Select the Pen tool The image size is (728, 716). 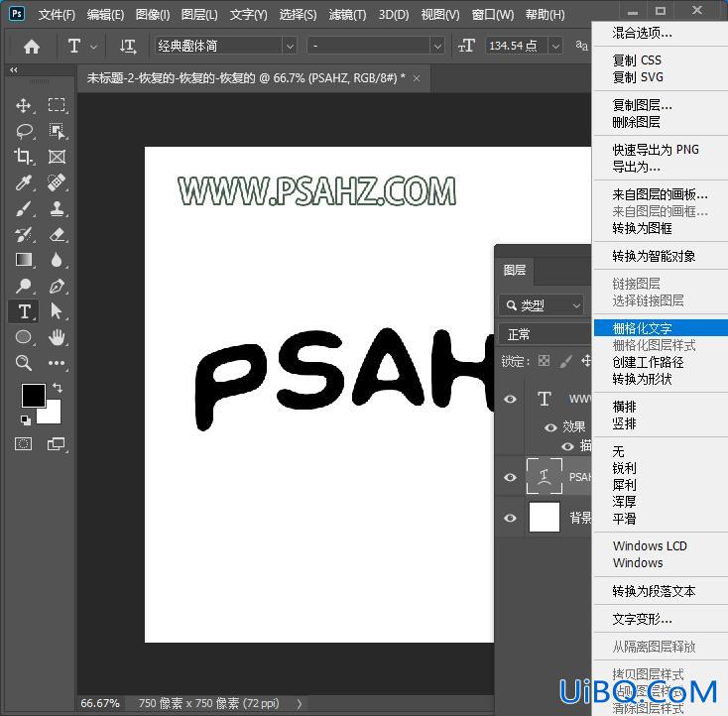click(x=57, y=286)
